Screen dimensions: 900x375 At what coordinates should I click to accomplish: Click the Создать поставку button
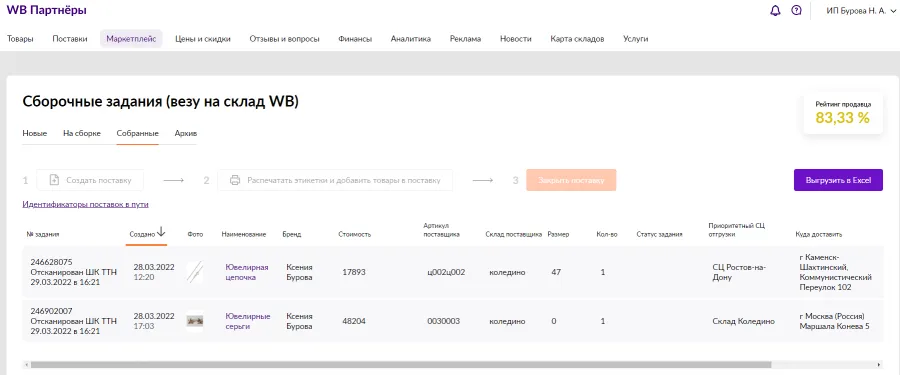coord(90,180)
